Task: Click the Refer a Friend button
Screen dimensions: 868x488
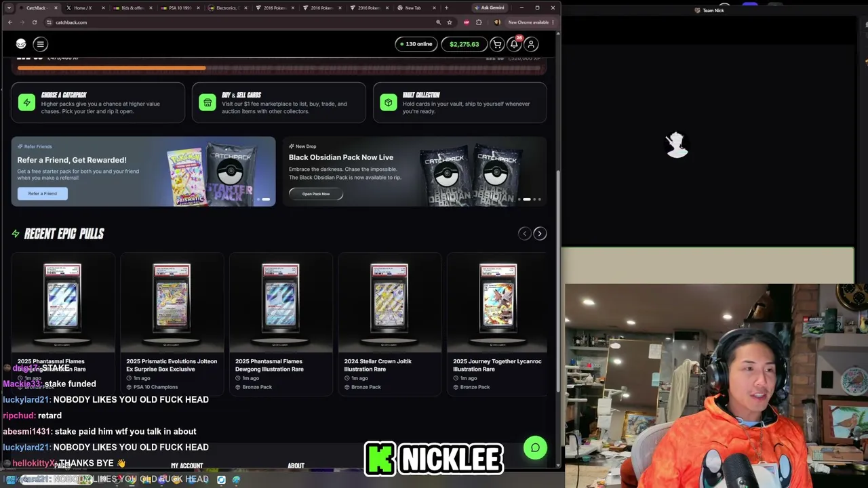Action: pos(43,194)
